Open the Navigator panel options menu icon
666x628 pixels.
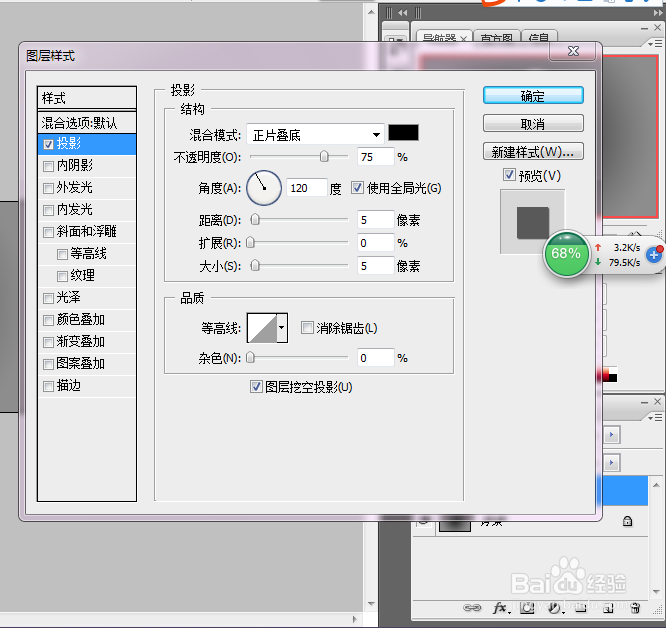(x=655, y=43)
